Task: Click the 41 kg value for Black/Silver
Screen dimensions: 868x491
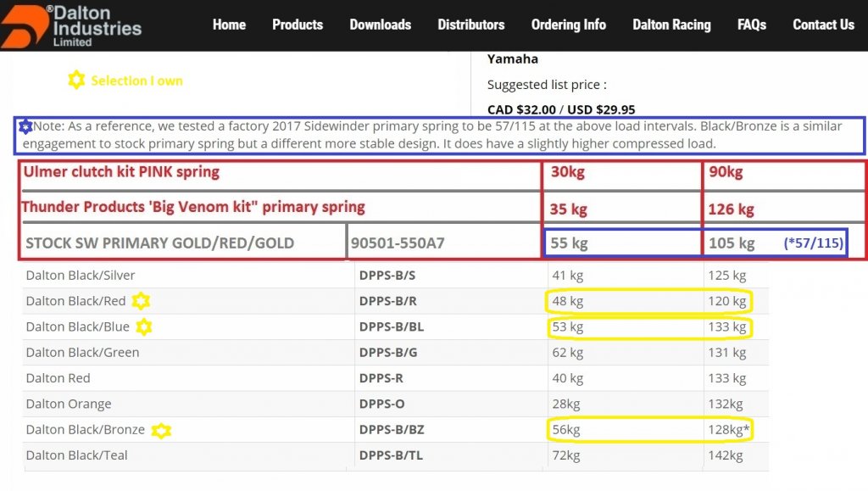Action: (567, 276)
